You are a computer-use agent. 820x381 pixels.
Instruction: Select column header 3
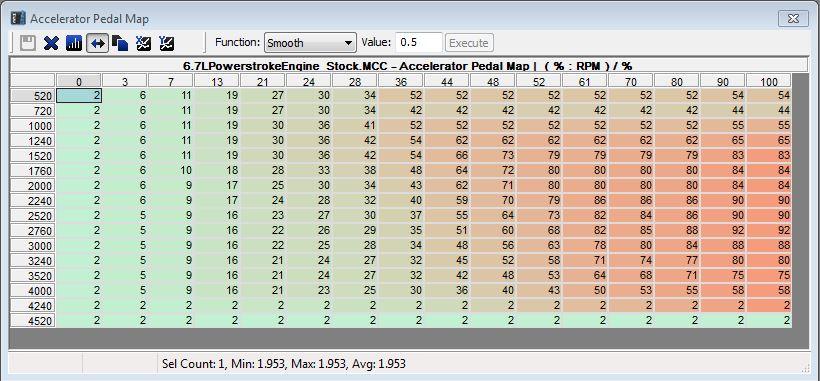point(124,81)
